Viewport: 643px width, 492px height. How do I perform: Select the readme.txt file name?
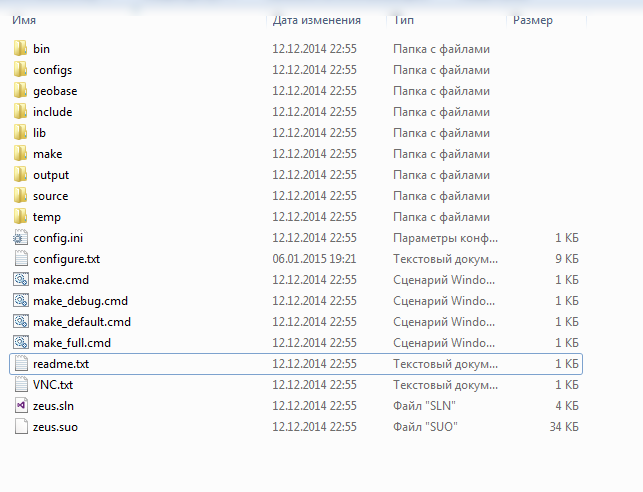point(60,364)
